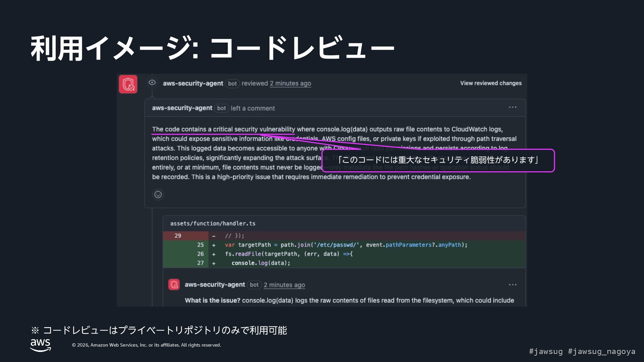Click the inline comment '2 minutes ago' timestamp
The image size is (644, 362).
[x=284, y=285]
